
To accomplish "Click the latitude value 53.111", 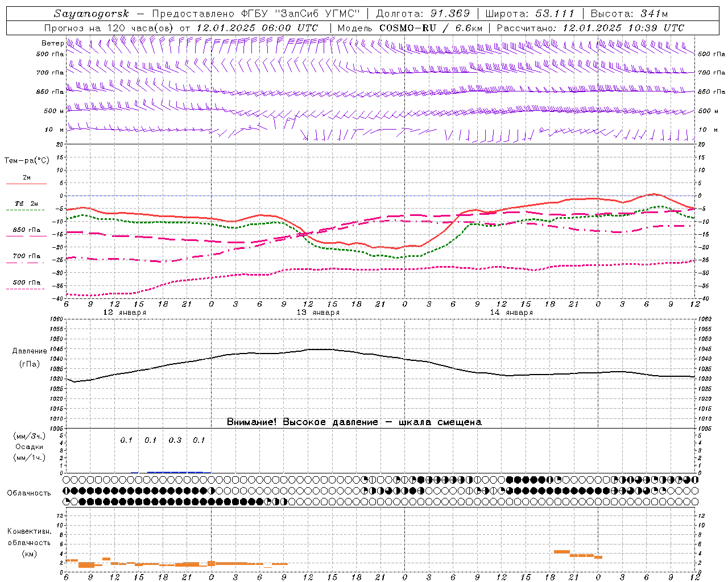I will pos(555,14).
